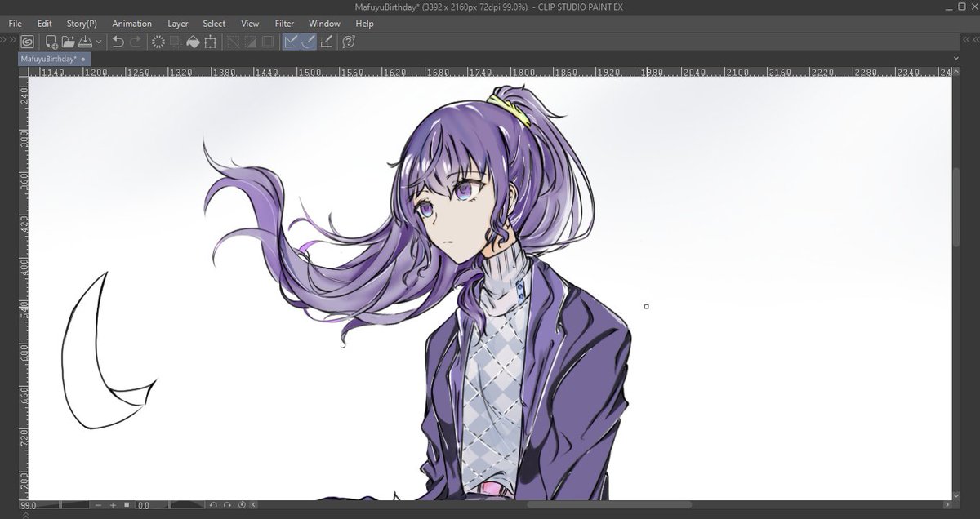
Task: Zoom out with the minus button
Action: click(x=99, y=505)
